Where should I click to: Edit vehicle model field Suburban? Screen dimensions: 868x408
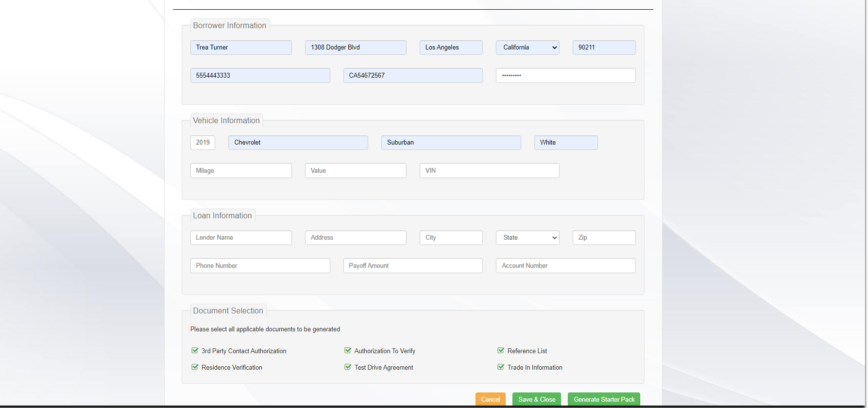(451, 143)
